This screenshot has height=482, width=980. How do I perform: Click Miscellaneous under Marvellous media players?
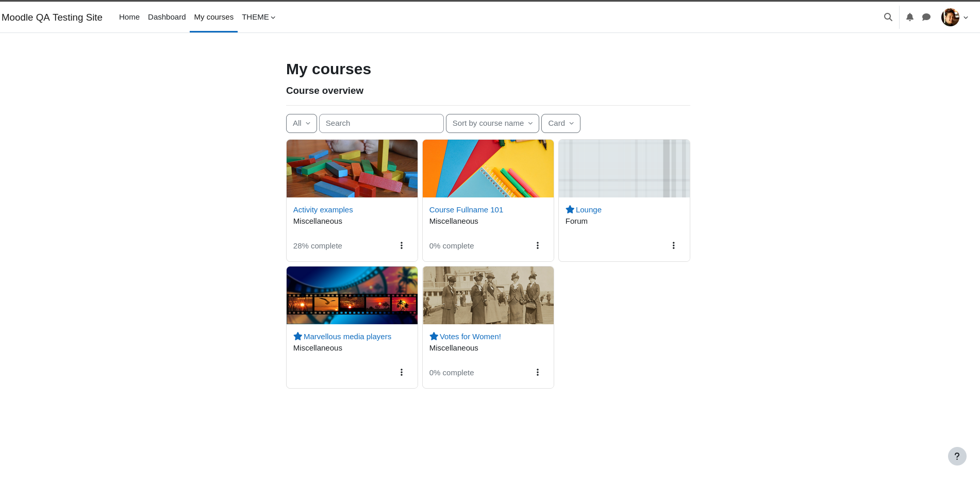[318, 348]
